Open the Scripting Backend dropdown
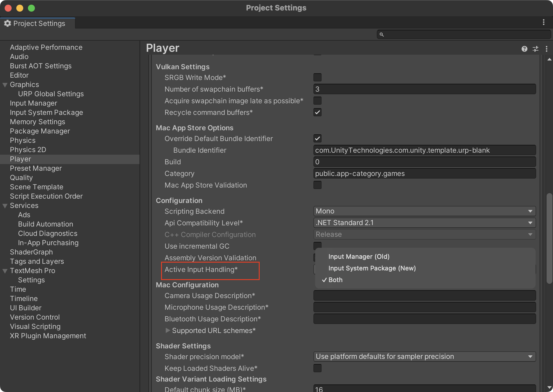553x392 pixels. tap(424, 211)
